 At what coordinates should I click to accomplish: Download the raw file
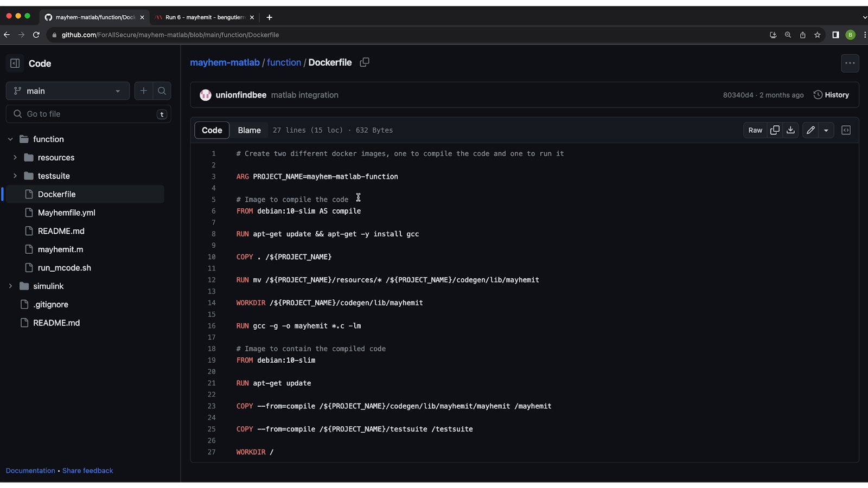[790, 130]
